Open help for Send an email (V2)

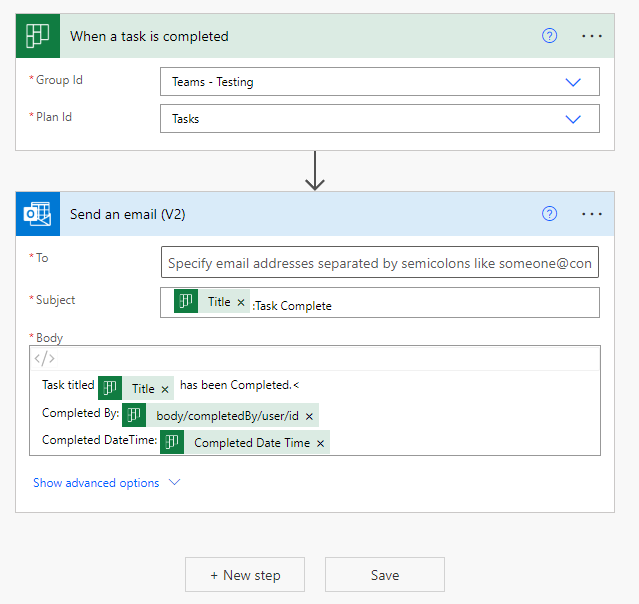click(549, 214)
